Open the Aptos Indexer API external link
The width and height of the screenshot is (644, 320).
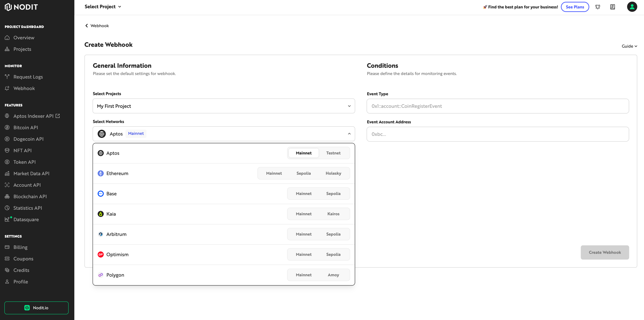(58, 116)
